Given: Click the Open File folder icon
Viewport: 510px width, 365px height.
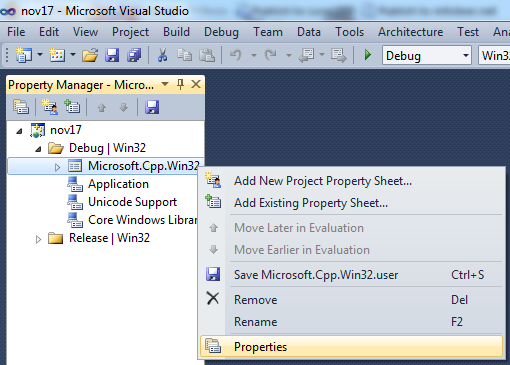Looking at the screenshot, I should pos(90,55).
